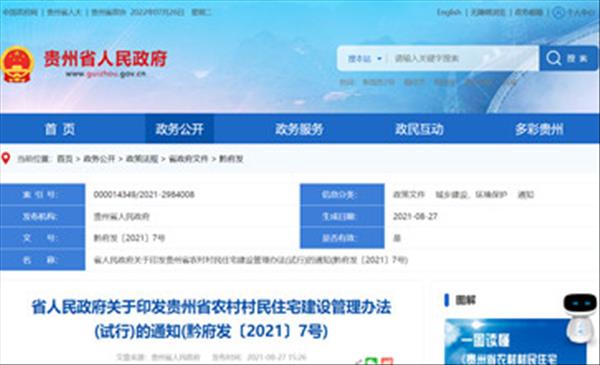
Task: Click the national emblem logo
Action: (x=17, y=64)
